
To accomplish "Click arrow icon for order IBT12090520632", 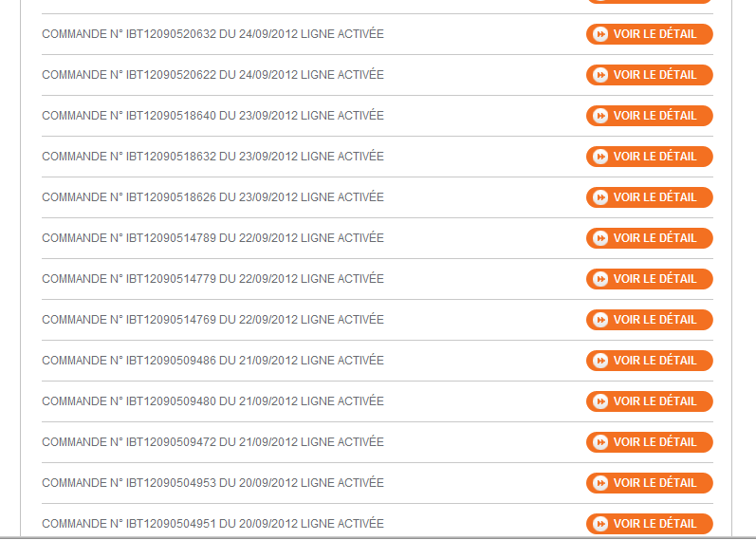I will [x=600, y=34].
